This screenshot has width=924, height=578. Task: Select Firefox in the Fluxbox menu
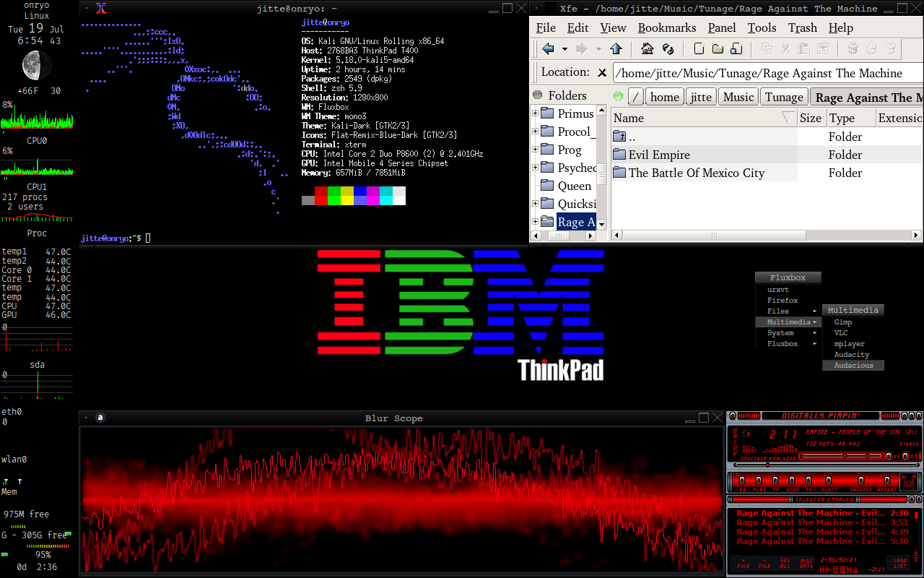(783, 301)
